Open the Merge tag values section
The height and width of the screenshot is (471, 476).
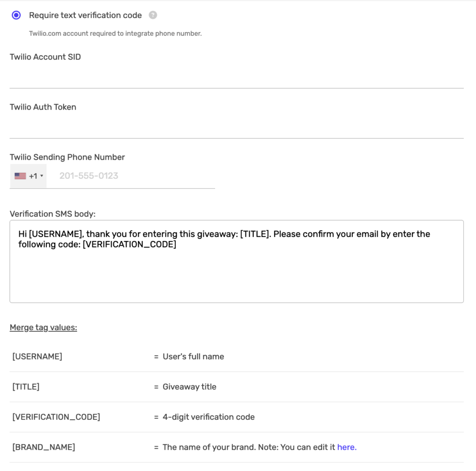43,327
